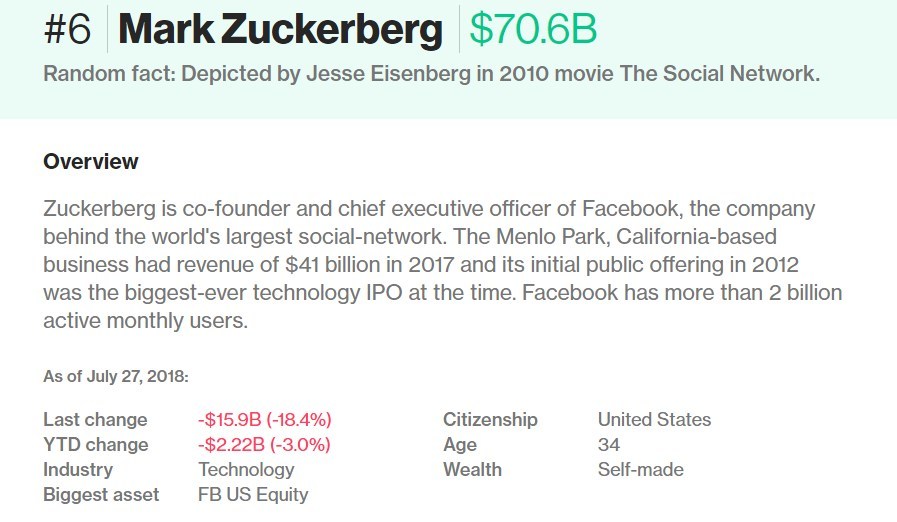Select the Overview section heading
Screen dimensions: 897x522
(x=91, y=161)
